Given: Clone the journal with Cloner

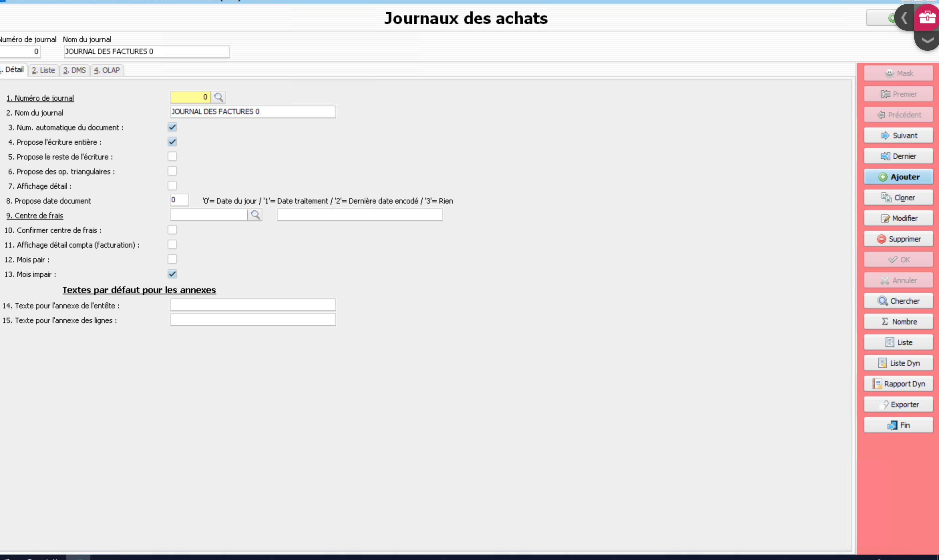Looking at the screenshot, I should [x=898, y=198].
